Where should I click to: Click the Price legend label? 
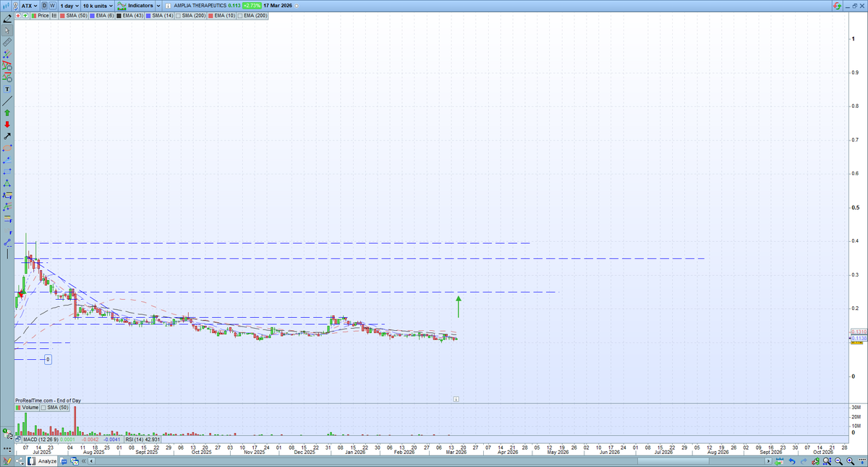click(x=39, y=15)
